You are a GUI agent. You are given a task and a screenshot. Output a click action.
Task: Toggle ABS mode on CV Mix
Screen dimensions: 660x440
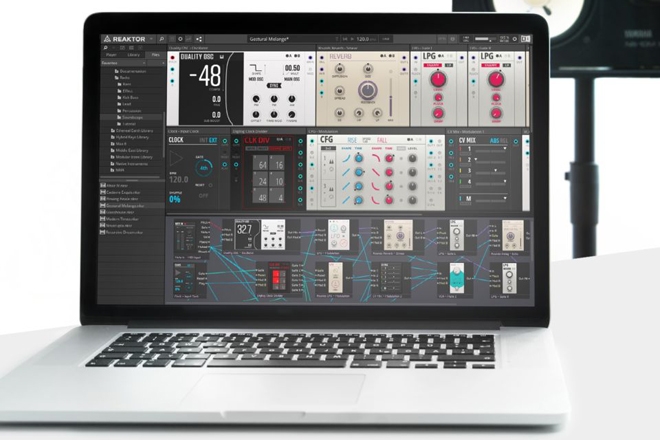tap(494, 141)
